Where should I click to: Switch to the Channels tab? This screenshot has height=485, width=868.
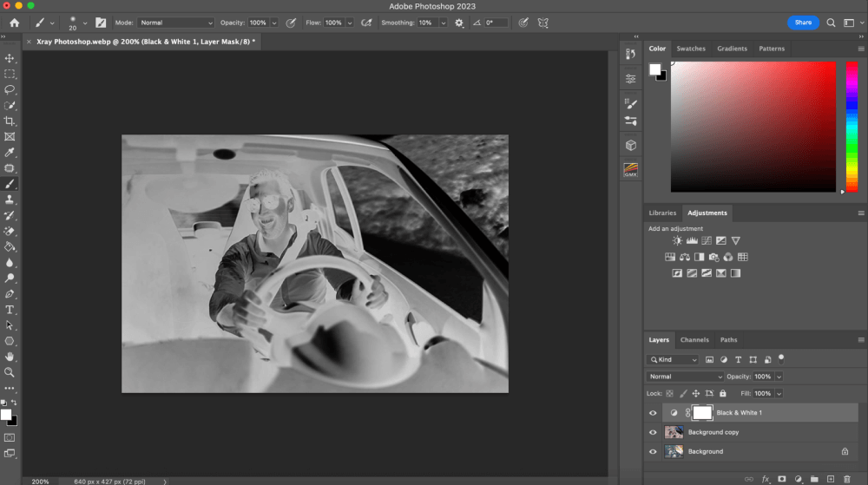[694, 340]
